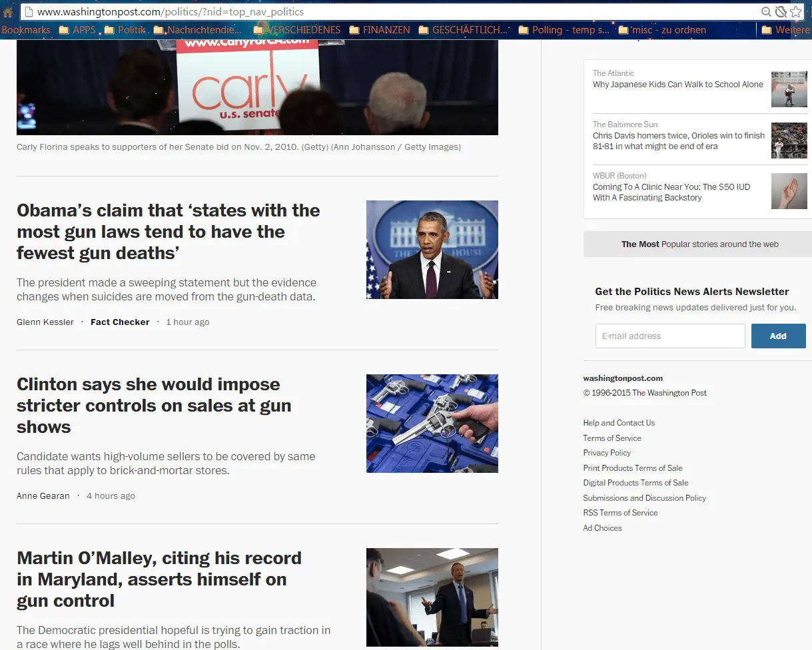This screenshot has width=812, height=650.
Task: Click the Obama press briefing thumbnail
Action: click(x=432, y=250)
